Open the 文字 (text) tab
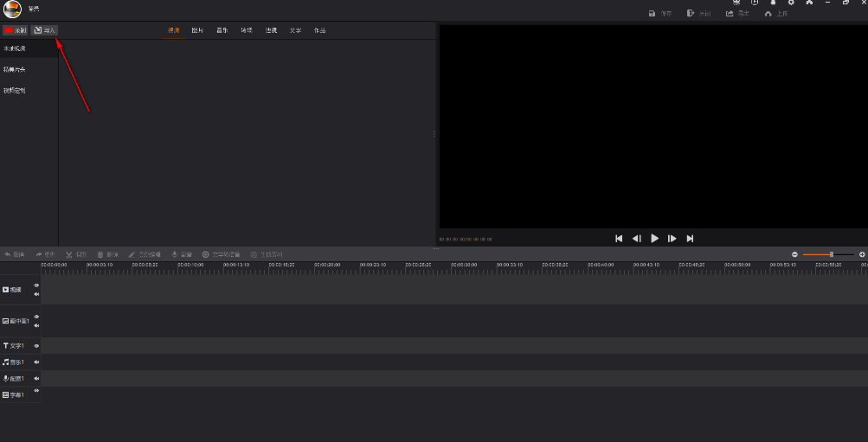Viewport: 868px width, 442px height. point(296,30)
